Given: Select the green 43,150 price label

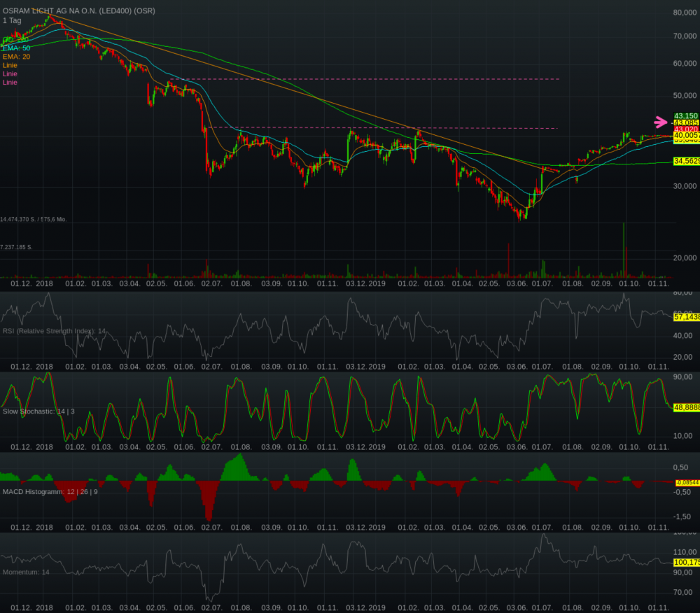Looking at the screenshot, I should point(686,115).
